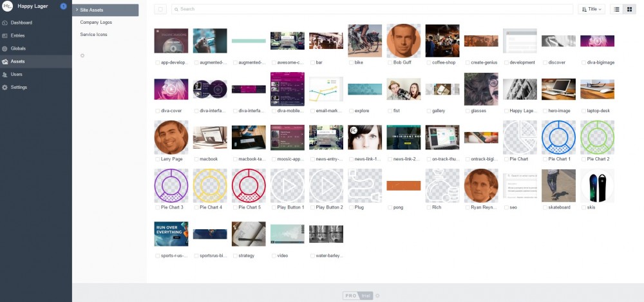The width and height of the screenshot is (644, 302).
Task: Click the PRO trial badge
Action: [x=358, y=296]
